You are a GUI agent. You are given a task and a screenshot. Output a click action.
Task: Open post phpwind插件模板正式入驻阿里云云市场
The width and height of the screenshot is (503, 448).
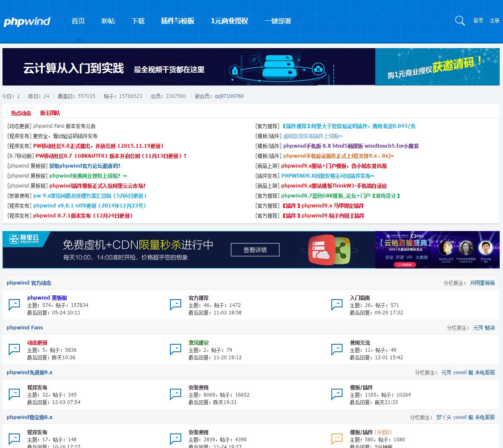pos(97,186)
